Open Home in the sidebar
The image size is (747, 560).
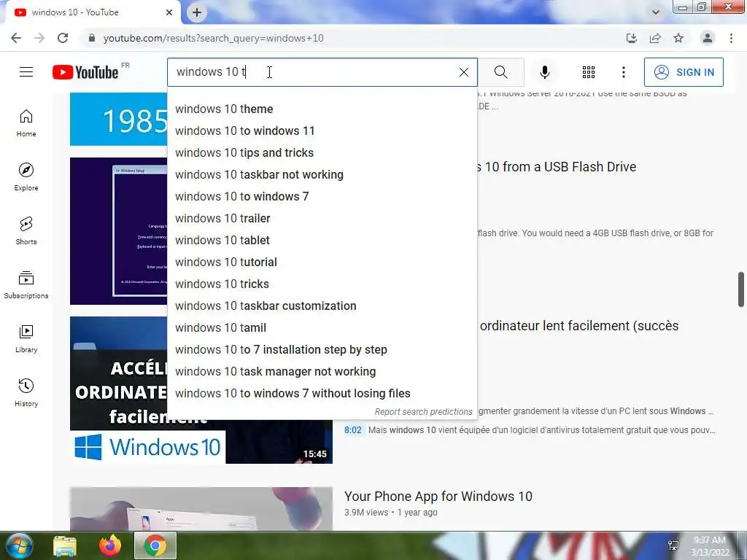point(26,123)
